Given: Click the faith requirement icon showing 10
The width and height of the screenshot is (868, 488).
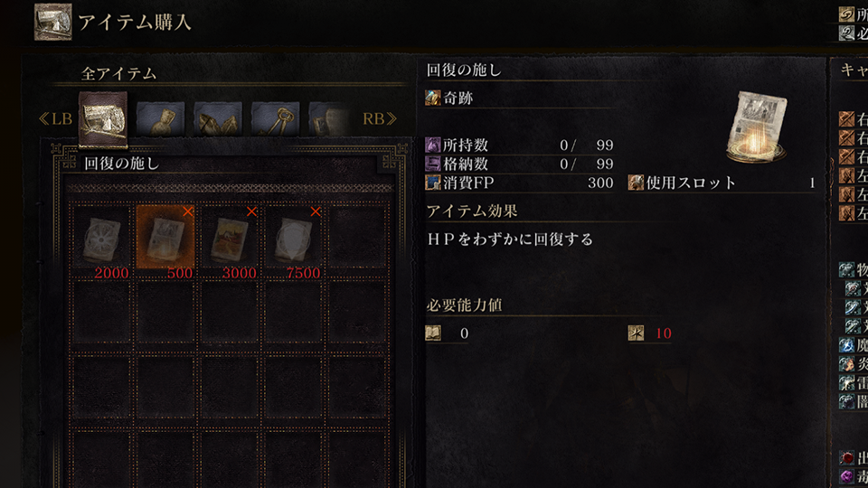Looking at the screenshot, I should click(x=636, y=333).
